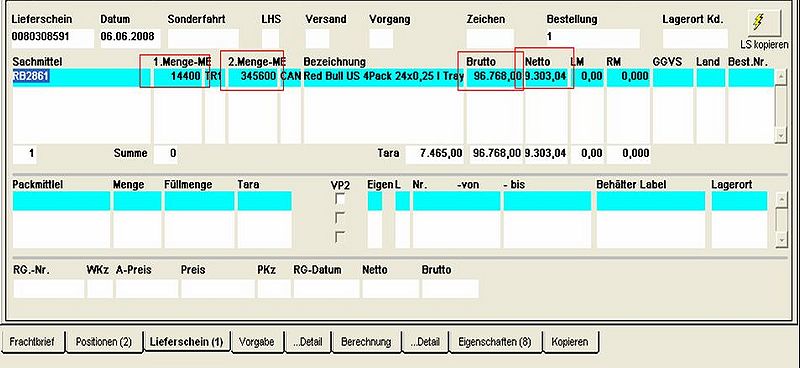This screenshot has height=368, width=800.
Task: Click the RG-Datum input field
Action: 327,289
